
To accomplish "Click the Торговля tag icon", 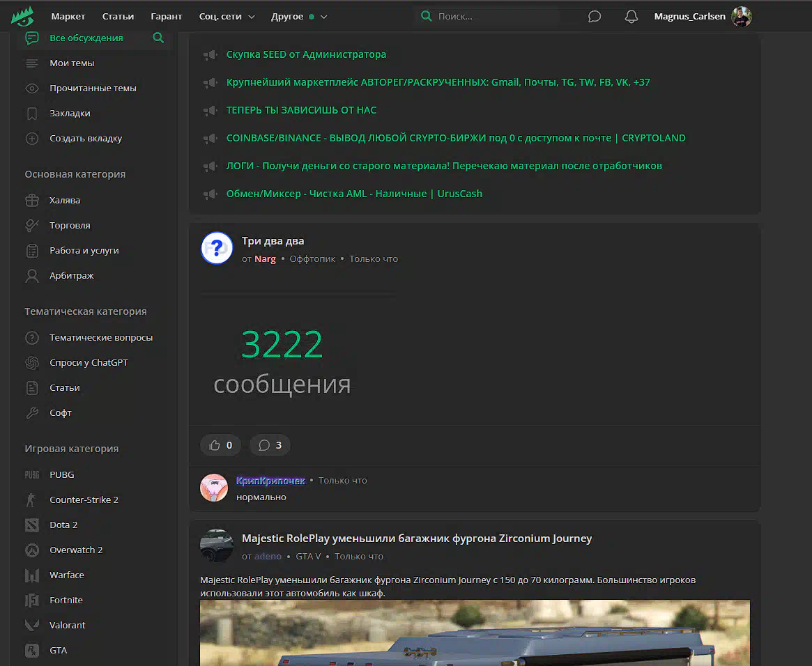I will click(x=32, y=225).
